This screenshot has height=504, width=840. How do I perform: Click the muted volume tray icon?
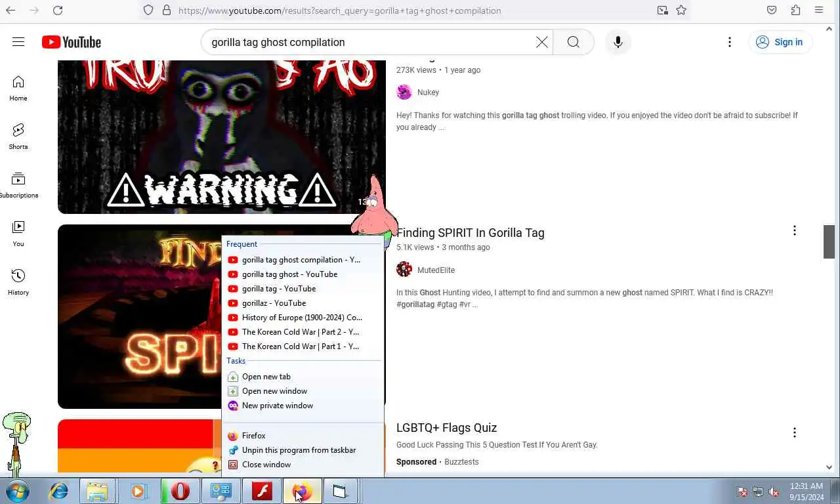[774, 492]
